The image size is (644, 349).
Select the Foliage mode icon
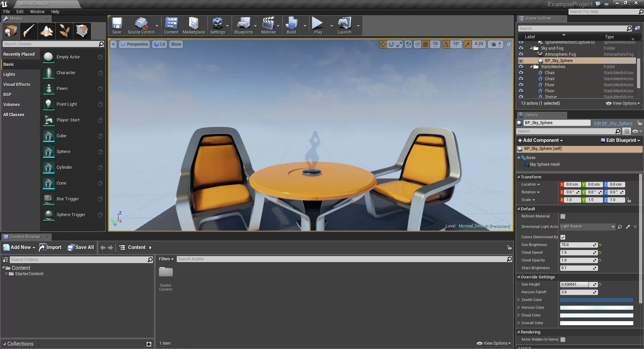64,31
